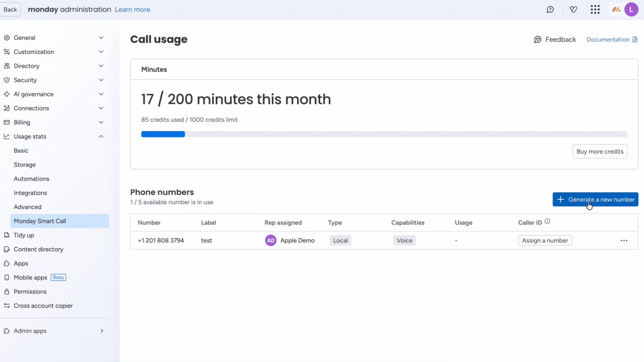The width and height of the screenshot is (644, 362).
Task: Click the heart icon in top bar
Action: 574,9
